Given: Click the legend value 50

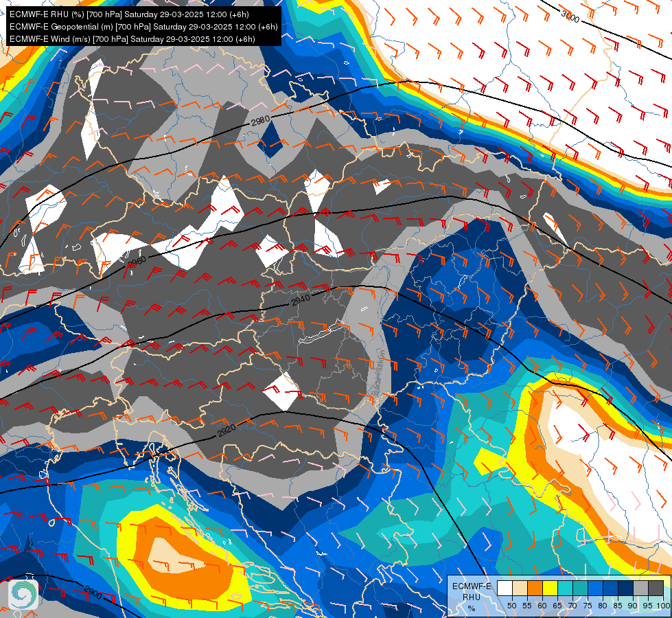Looking at the screenshot, I should pyautogui.click(x=511, y=606).
